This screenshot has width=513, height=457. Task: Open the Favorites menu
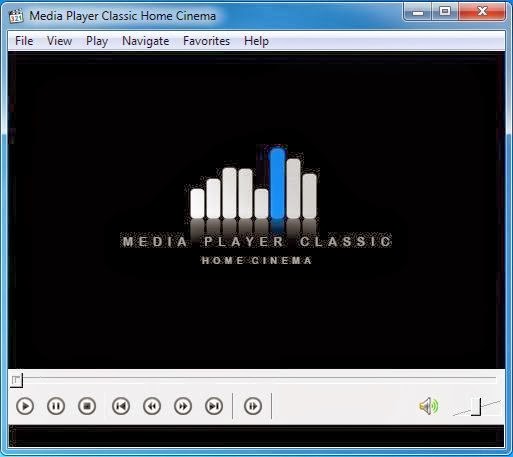[x=206, y=41]
